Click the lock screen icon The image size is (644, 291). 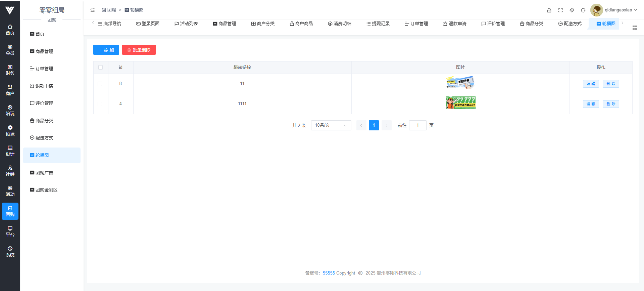click(549, 10)
